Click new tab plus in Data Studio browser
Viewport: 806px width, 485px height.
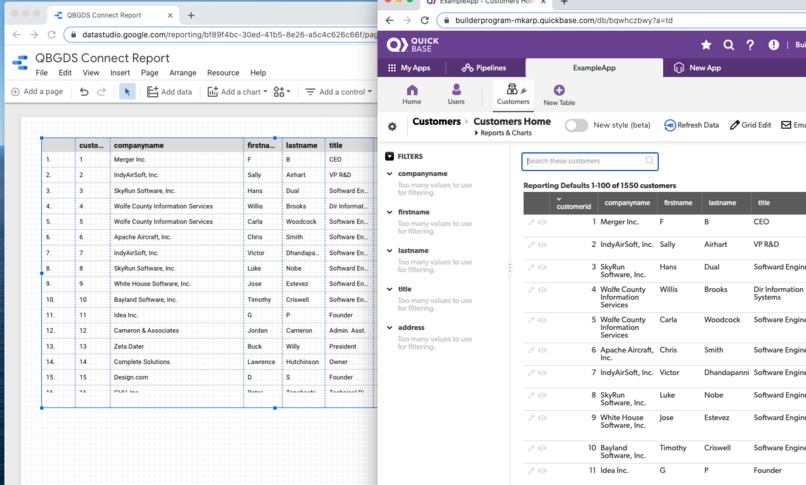pos(191,15)
